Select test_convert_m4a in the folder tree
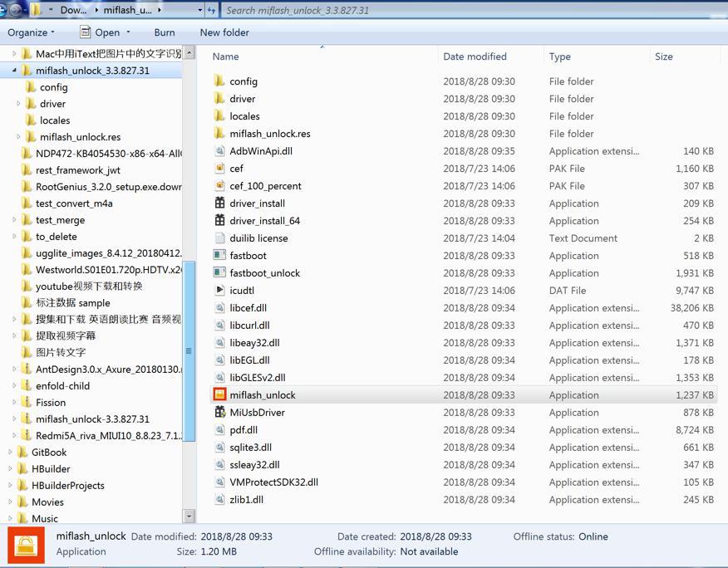728x568 pixels. pos(74,203)
